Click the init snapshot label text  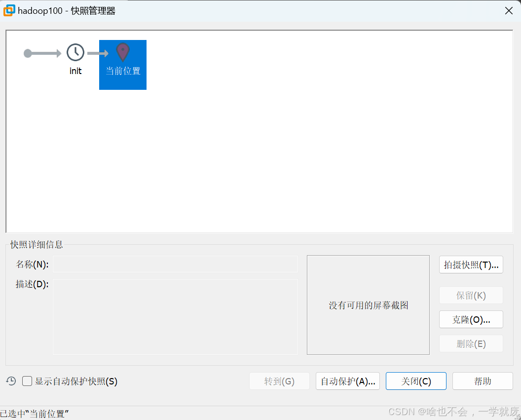[75, 71]
